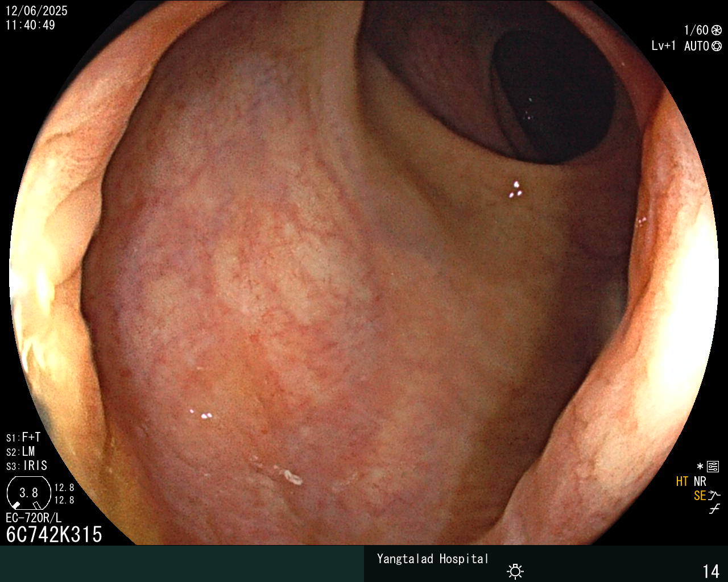Click the asterisk indicator near settings icon
728x582 pixels.
[x=700, y=467]
